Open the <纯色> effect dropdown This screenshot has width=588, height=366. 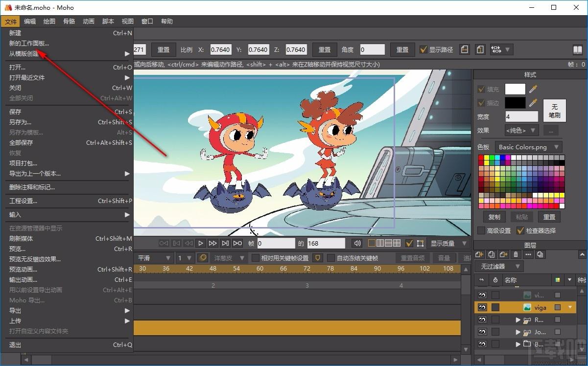521,131
